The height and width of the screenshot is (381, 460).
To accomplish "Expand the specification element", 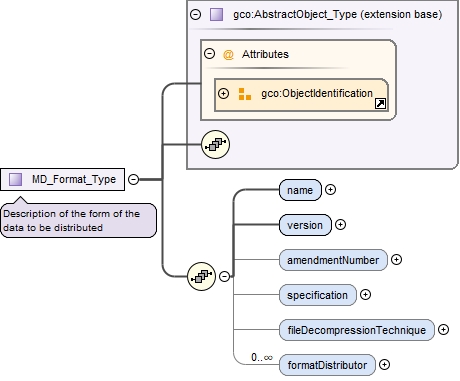I will (366, 295).
